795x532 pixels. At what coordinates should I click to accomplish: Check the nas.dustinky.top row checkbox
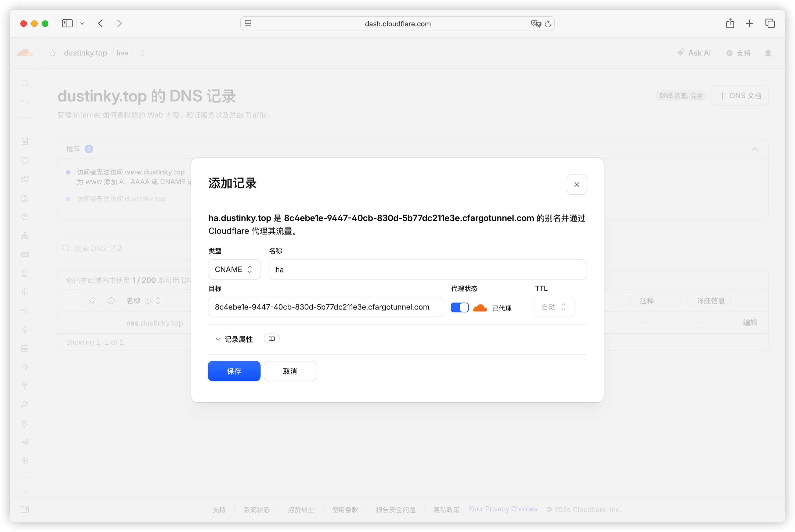69,322
